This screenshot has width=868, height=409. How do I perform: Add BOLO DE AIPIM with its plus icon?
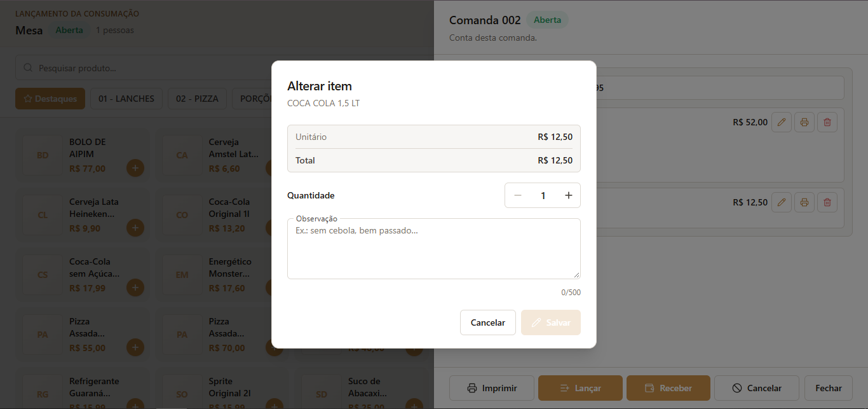tap(135, 169)
